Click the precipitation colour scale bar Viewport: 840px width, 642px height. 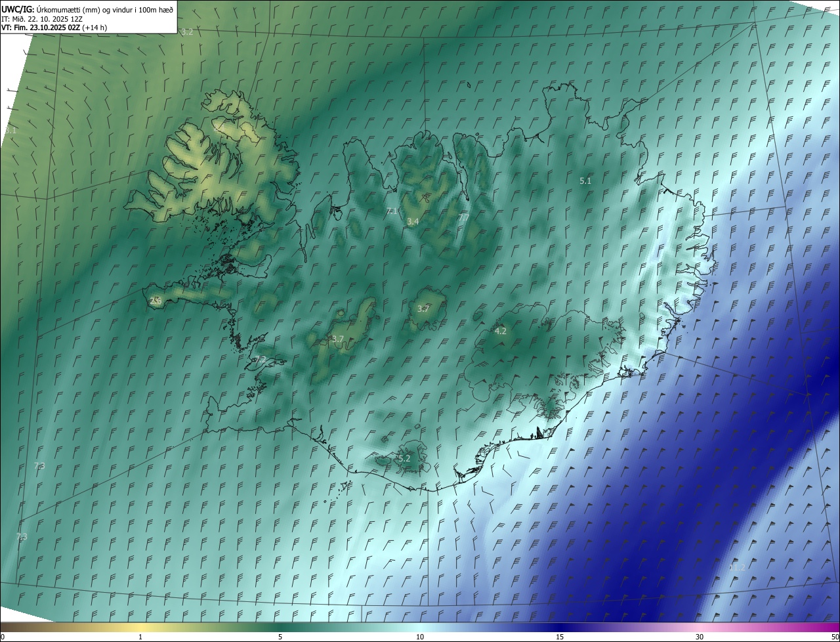pos(420,627)
